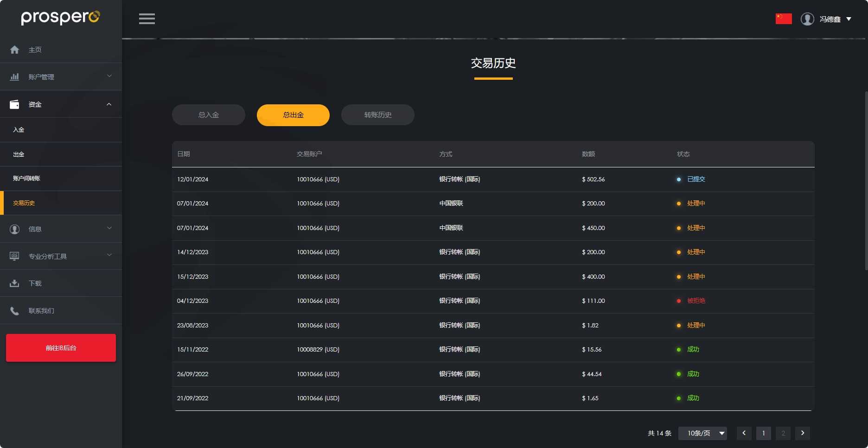This screenshot has width=868, height=448.
Task: Click the download icon beside 下载
Action: (15, 283)
